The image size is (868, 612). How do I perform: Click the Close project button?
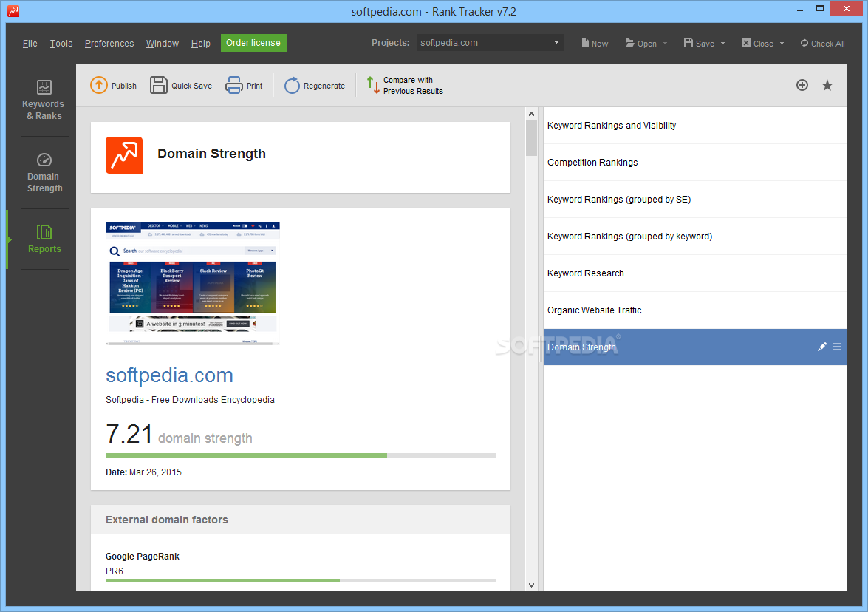[x=757, y=43]
